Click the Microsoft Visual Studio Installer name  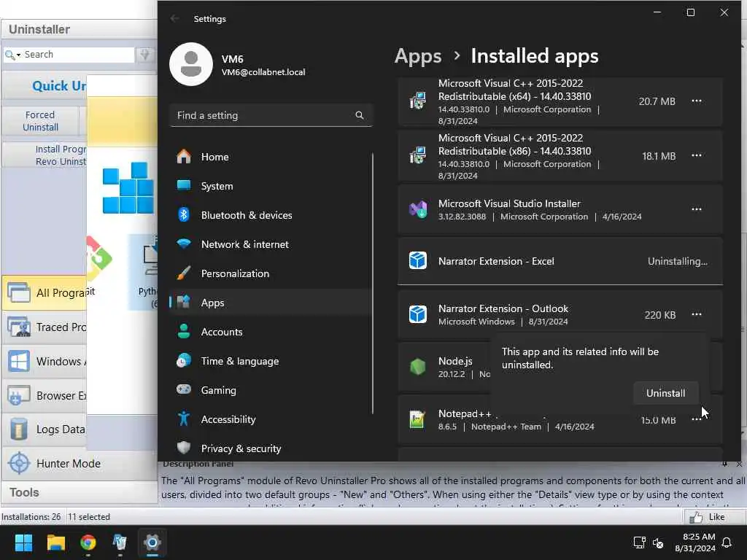pos(509,203)
